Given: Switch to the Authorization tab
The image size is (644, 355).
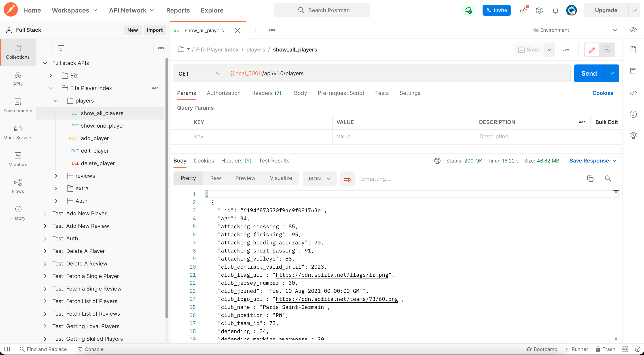Looking at the screenshot, I should click(x=224, y=93).
